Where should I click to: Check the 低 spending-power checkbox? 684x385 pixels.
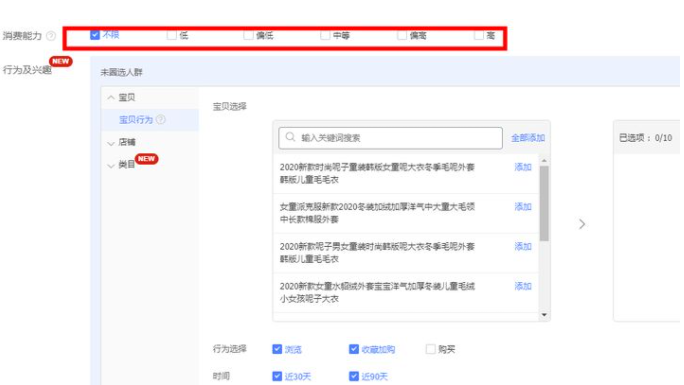click(x=171, y=35)
